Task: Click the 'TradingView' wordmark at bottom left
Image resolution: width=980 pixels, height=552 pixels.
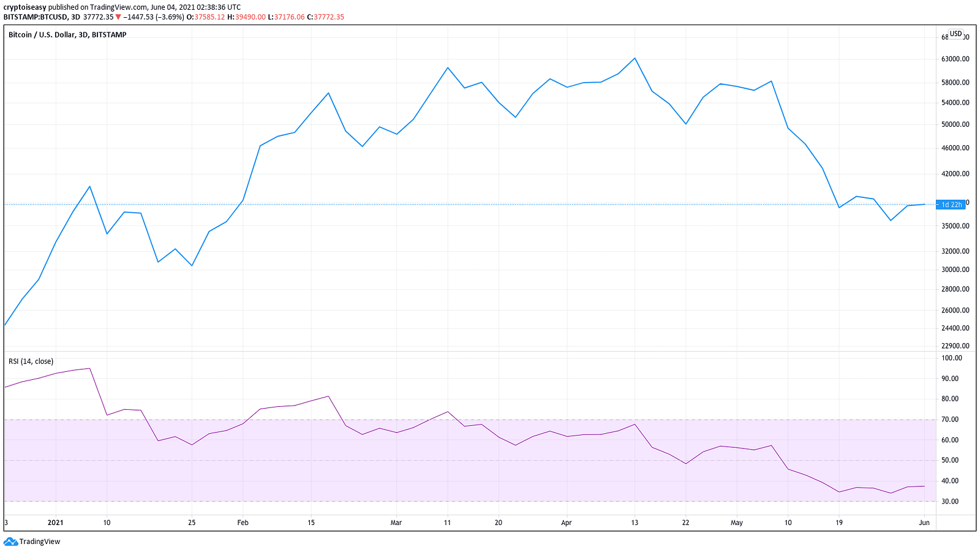Action: coord(40,542)
